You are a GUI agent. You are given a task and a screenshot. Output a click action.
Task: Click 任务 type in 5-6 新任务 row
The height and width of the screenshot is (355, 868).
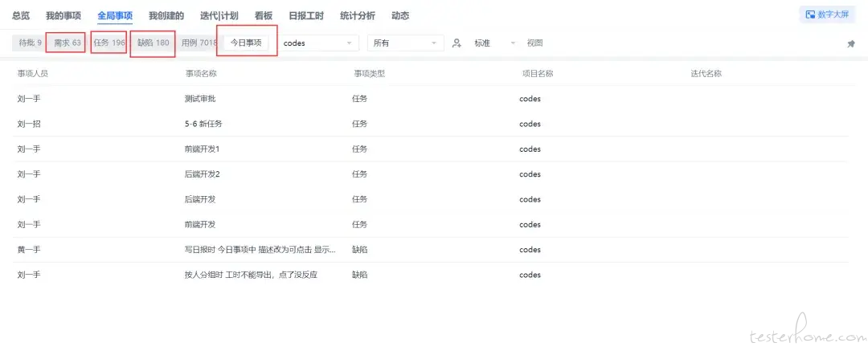359,124
